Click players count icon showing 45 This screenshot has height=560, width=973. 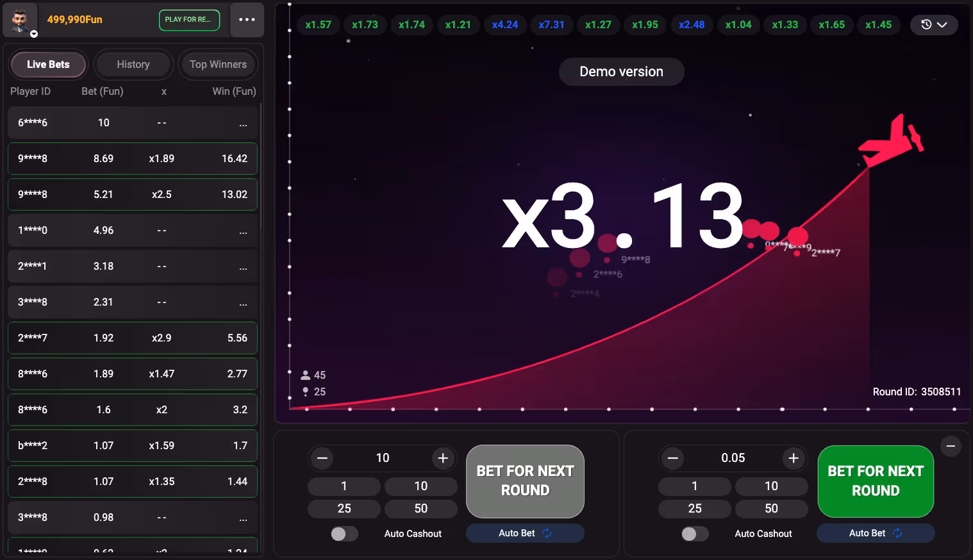pos(306,375)
